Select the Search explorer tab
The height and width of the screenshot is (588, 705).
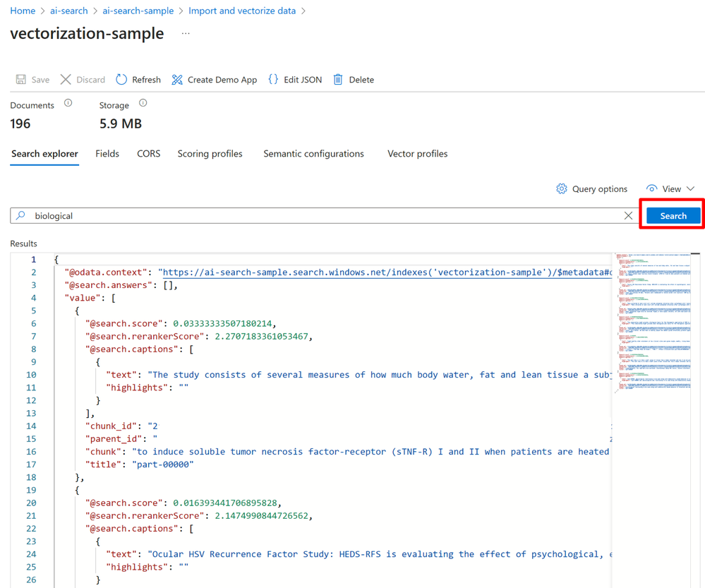coord(44,154)
